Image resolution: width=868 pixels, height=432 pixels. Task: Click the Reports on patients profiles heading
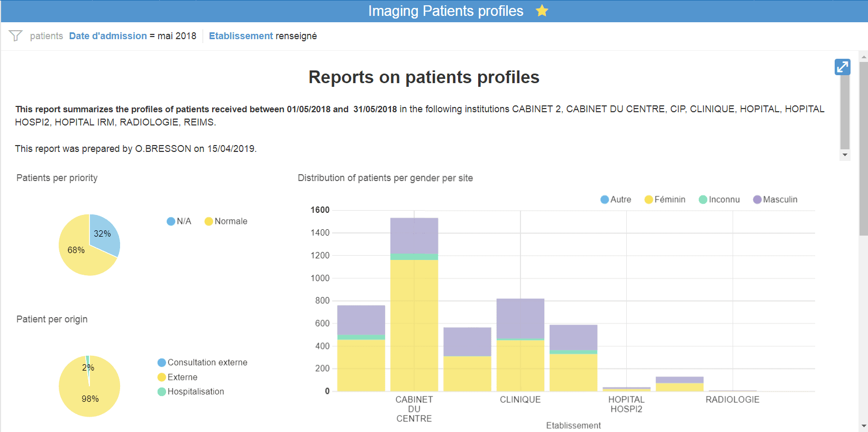point(424,77)
